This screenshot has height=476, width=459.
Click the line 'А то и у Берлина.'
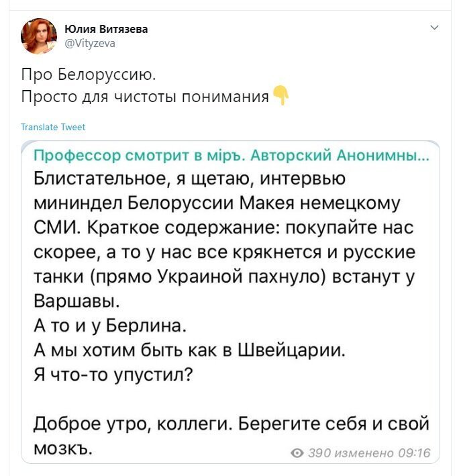[109, 326]
